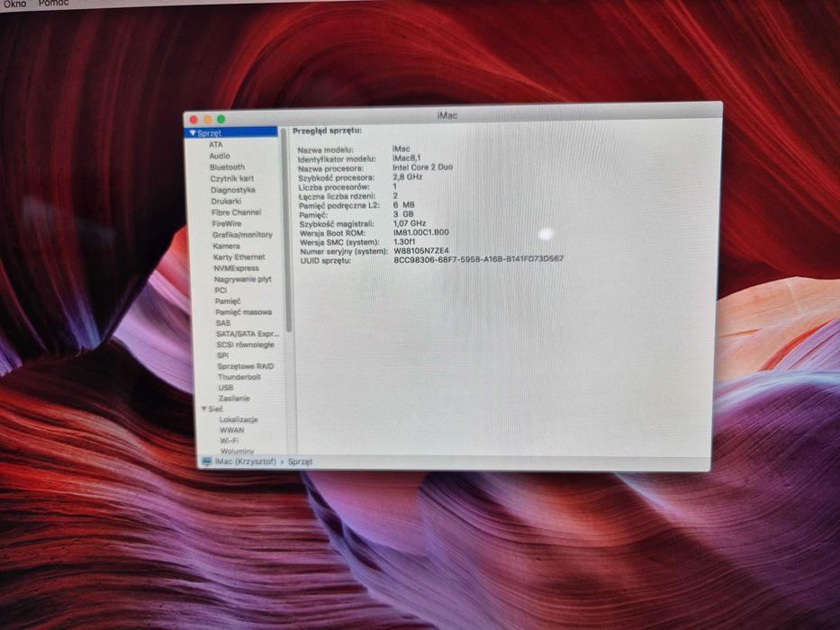Click the 1,07 GHz bus speed value
This screenshot has width=840, height=630.
pyautogui.click(x=410, y=223)
